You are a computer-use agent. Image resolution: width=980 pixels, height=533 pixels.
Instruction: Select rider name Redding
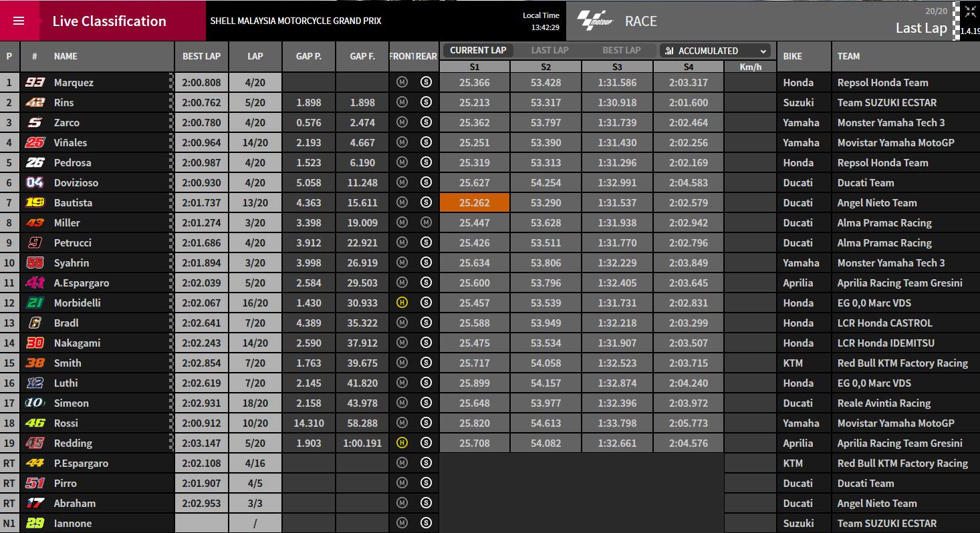(x=73, y=443)
